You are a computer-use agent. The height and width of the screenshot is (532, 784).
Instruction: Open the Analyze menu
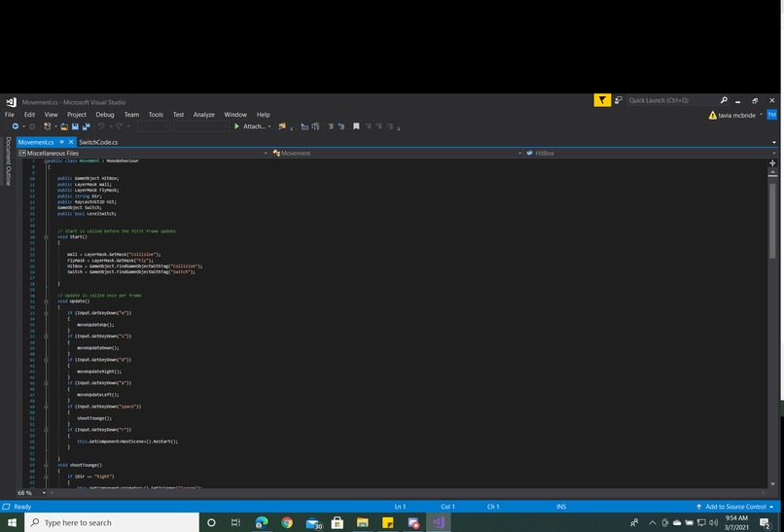[x=204, y=115]
